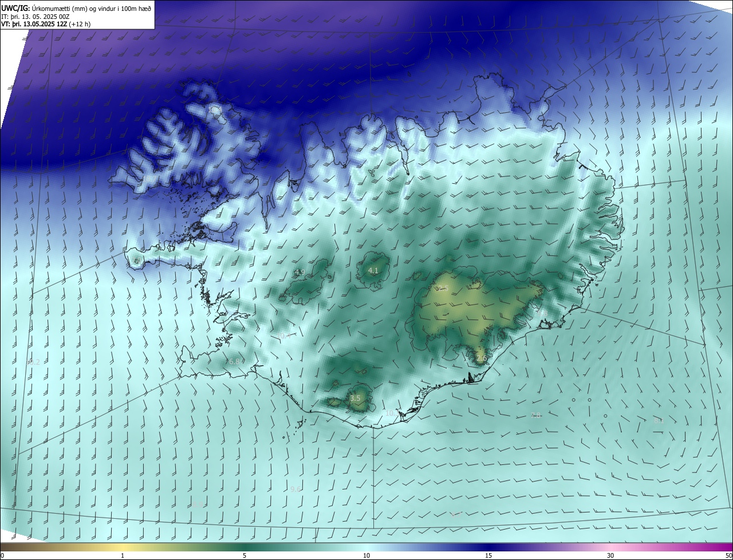Image resolution: width=733 pixels, height=560 pixels.
Task: Click the 15 tick on color scale
Action: click(488, 555)
